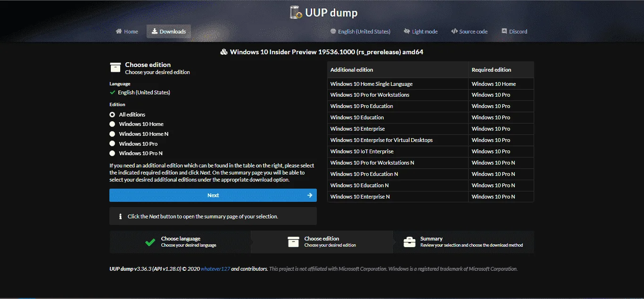This screenshot has width=644, height=299.
Task: Open the English (United States) language menu
Action: 361,32
